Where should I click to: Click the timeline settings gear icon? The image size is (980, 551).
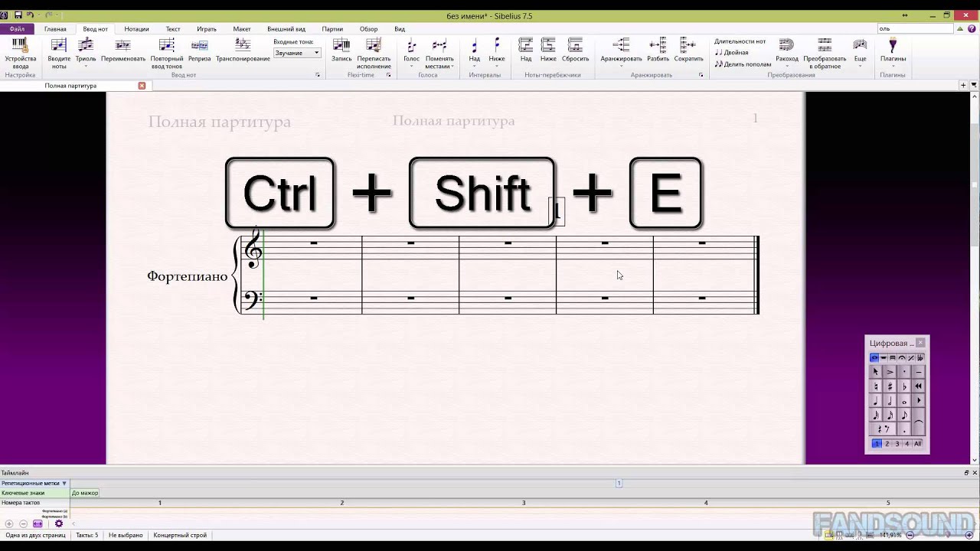click(x=59, y=523)
